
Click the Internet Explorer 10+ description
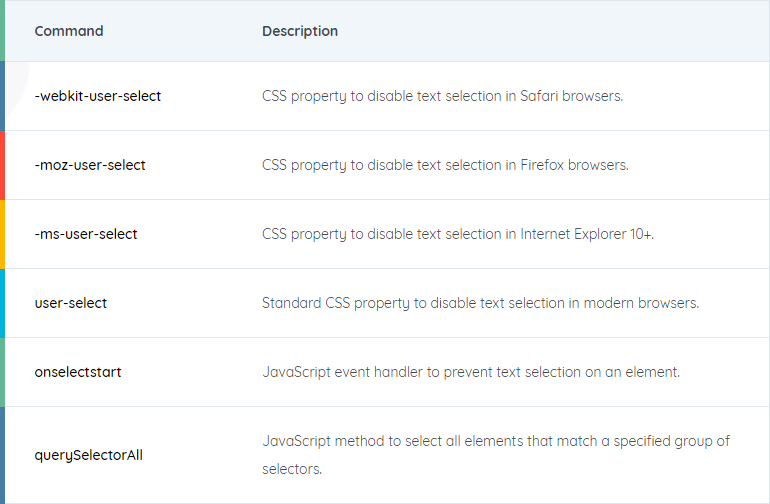coord(458,234)
